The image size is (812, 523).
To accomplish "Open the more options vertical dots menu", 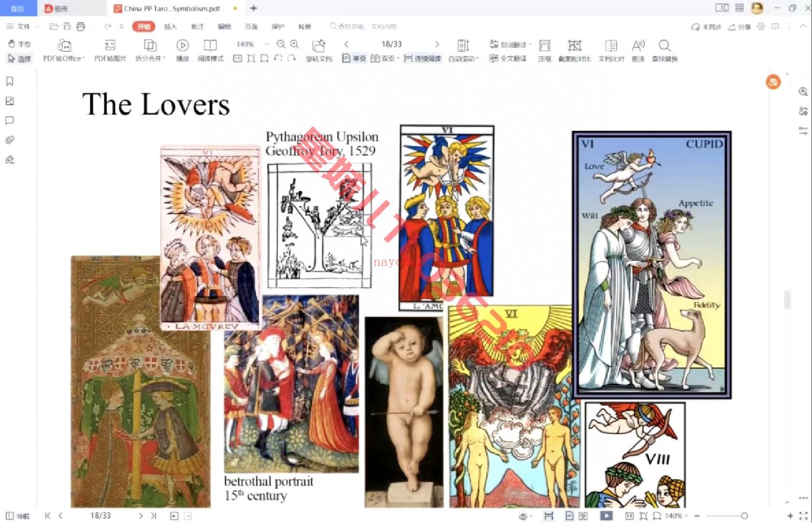I will click(x=789, y=27).
